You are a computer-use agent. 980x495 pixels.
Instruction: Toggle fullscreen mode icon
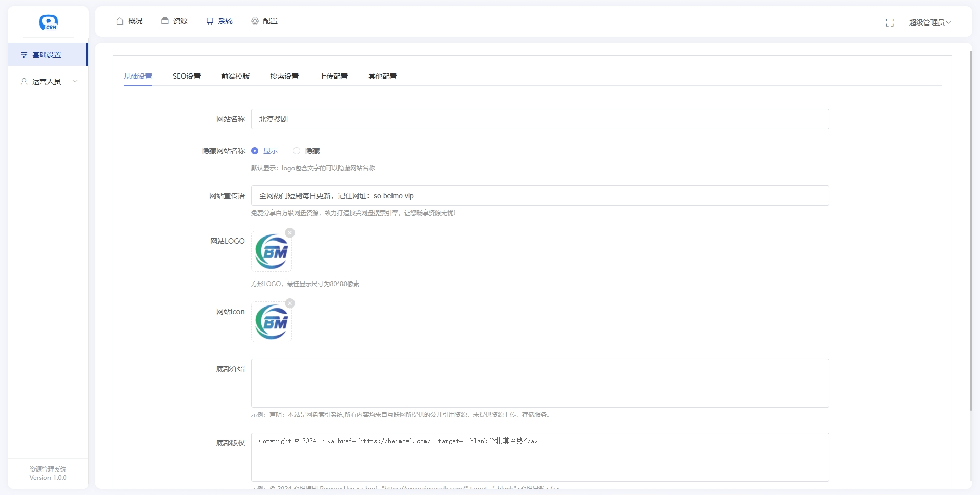(890, 22)
